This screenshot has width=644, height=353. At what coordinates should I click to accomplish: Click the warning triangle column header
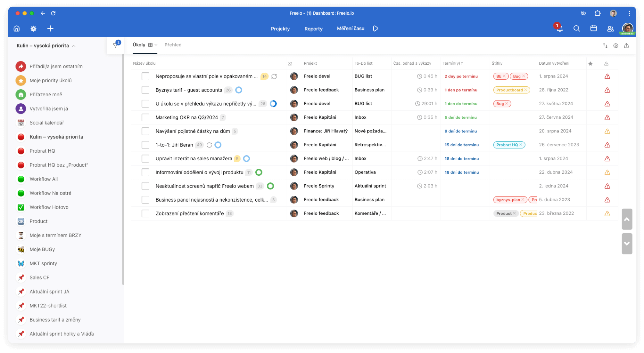point(607,63)
